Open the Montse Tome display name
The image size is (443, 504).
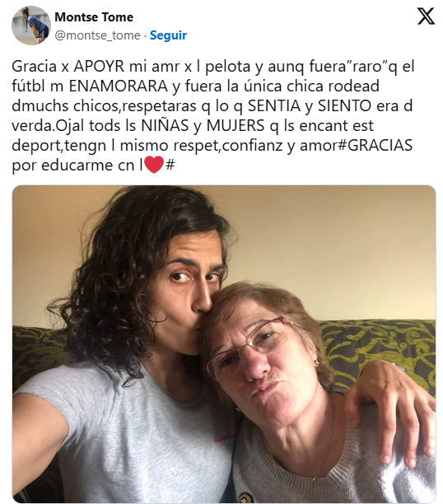coord(94,17)
